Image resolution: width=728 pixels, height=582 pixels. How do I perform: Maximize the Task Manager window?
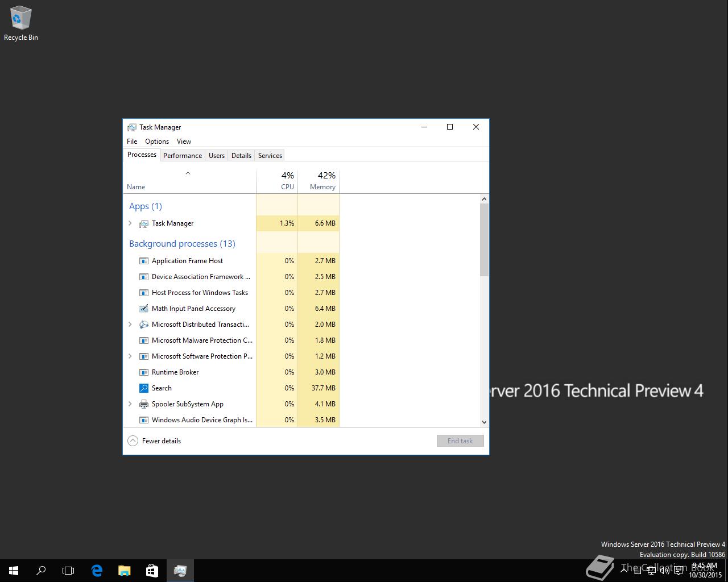tap(450, 127)
